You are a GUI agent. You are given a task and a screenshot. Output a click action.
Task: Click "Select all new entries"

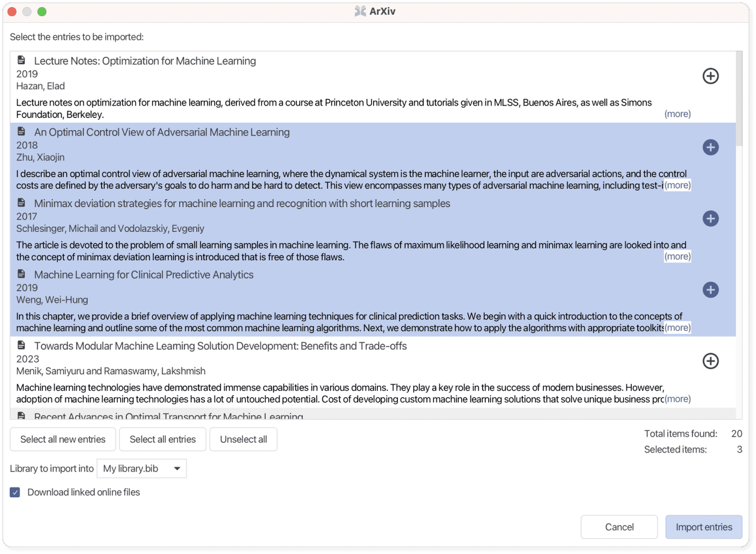pyautogui.click(x=63, y=439)
